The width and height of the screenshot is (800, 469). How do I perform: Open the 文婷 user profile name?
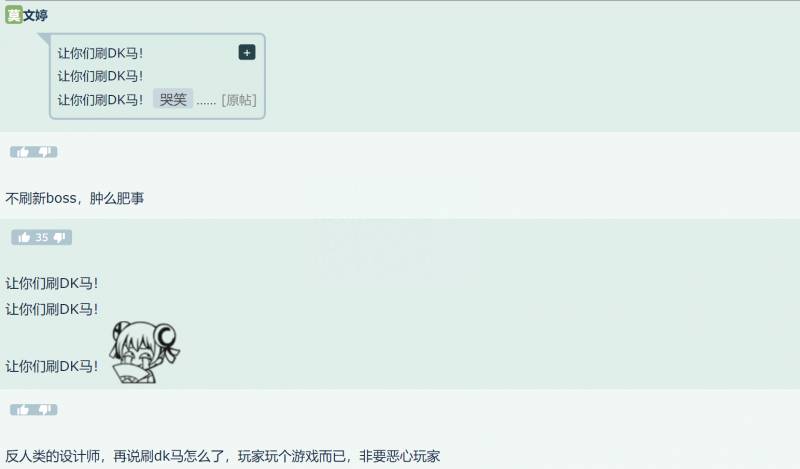coord(36,15)
